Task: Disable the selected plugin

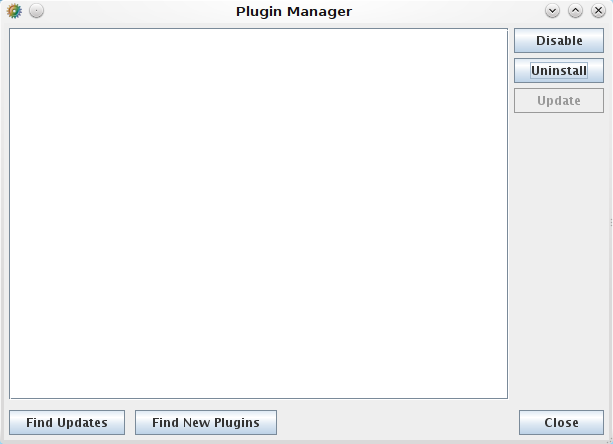Action: pyautogui.click(x=559, y=41)
